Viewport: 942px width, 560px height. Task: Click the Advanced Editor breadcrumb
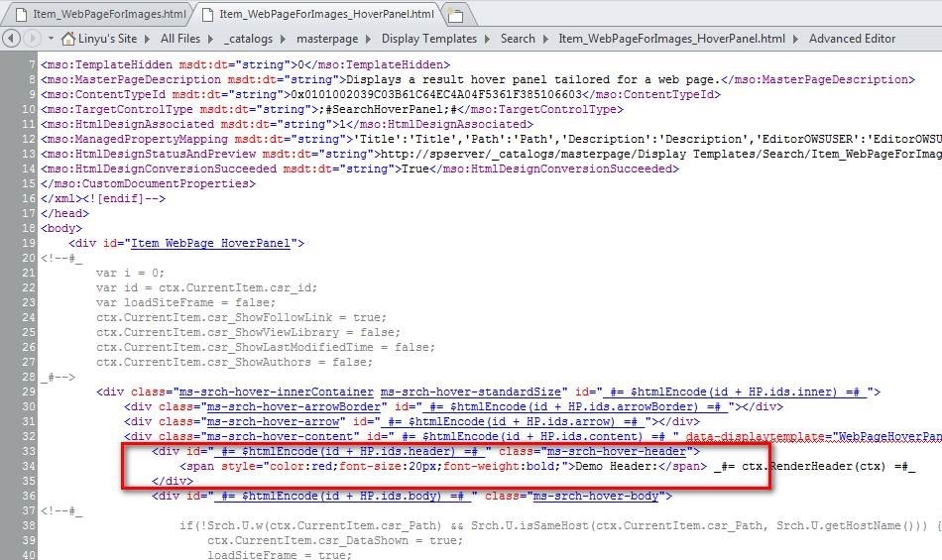point(852,39)
